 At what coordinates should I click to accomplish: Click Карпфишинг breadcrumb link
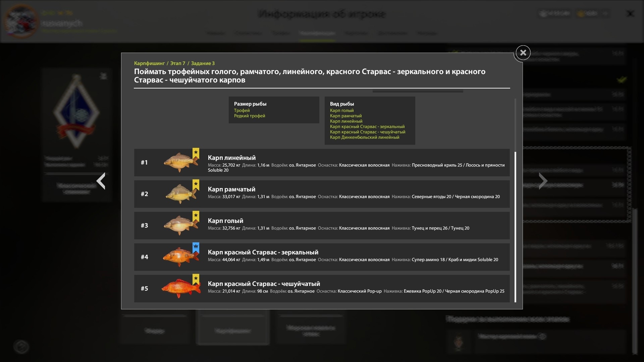149,63
